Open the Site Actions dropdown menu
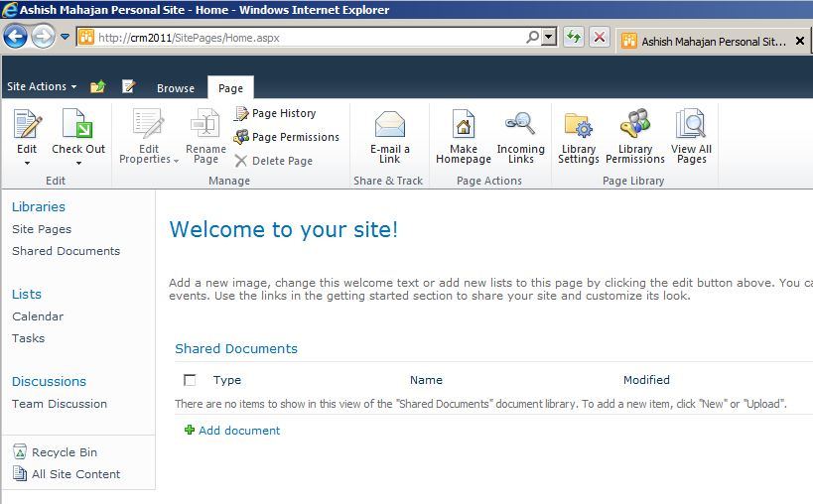 click(42, 86)
